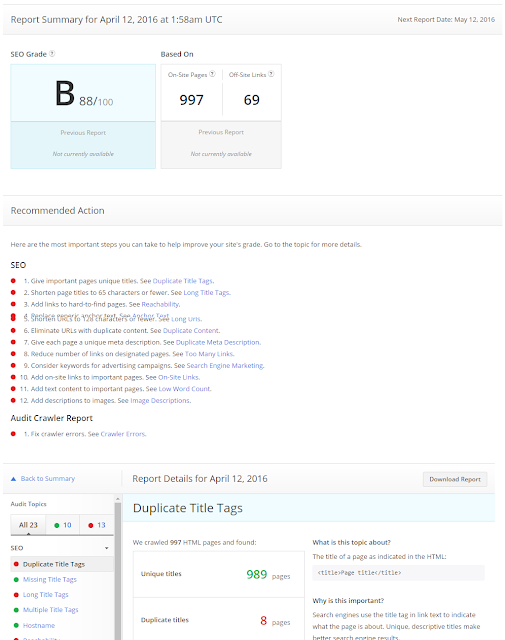Click Back to Summary link
The image size is (505, 640).
pos(48,478)
